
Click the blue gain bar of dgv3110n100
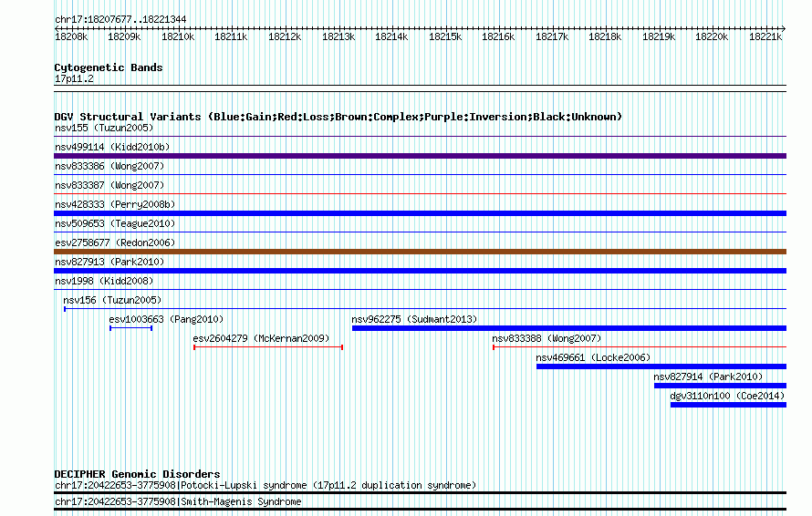729,405
